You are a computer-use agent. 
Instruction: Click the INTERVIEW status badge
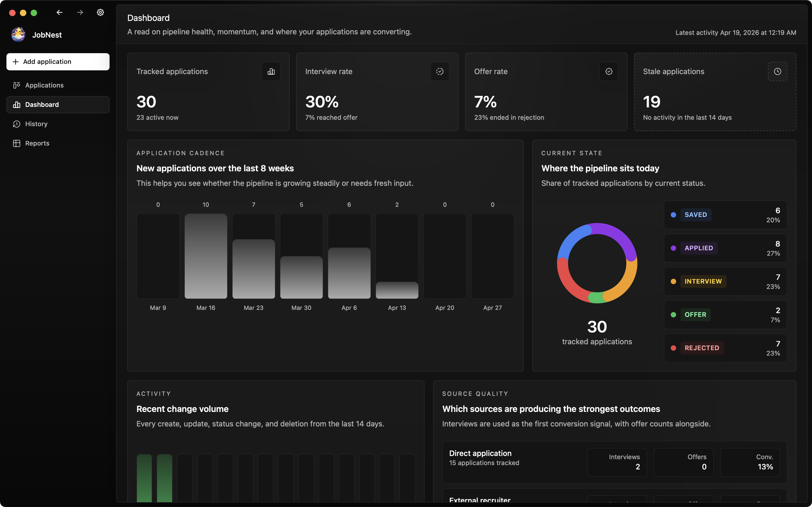703,281
